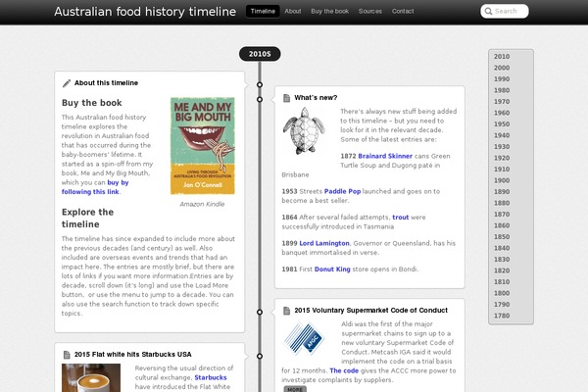588x392 pixels.
Task: Click document icon beside Voluntary Supermarket Code of Conduct
Action: pos(286,311)
